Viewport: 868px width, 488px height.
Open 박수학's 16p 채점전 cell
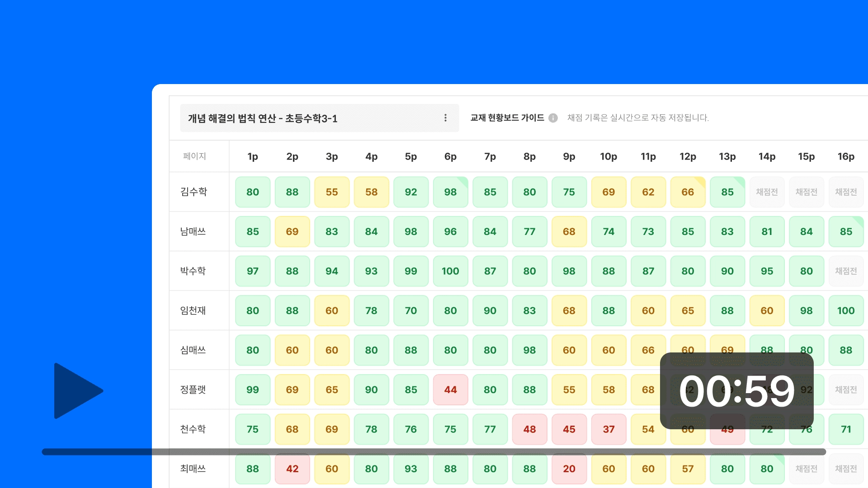tap(845, 271)
